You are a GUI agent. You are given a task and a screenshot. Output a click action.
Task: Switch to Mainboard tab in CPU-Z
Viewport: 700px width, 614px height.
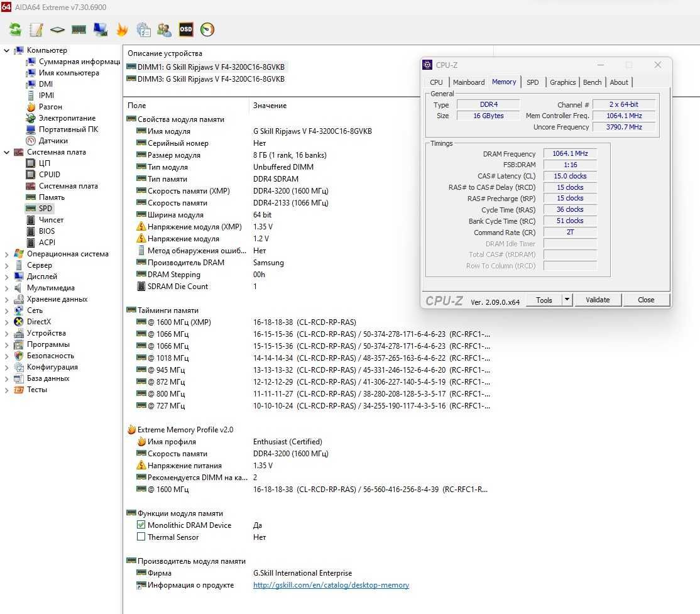click(468, 82)
